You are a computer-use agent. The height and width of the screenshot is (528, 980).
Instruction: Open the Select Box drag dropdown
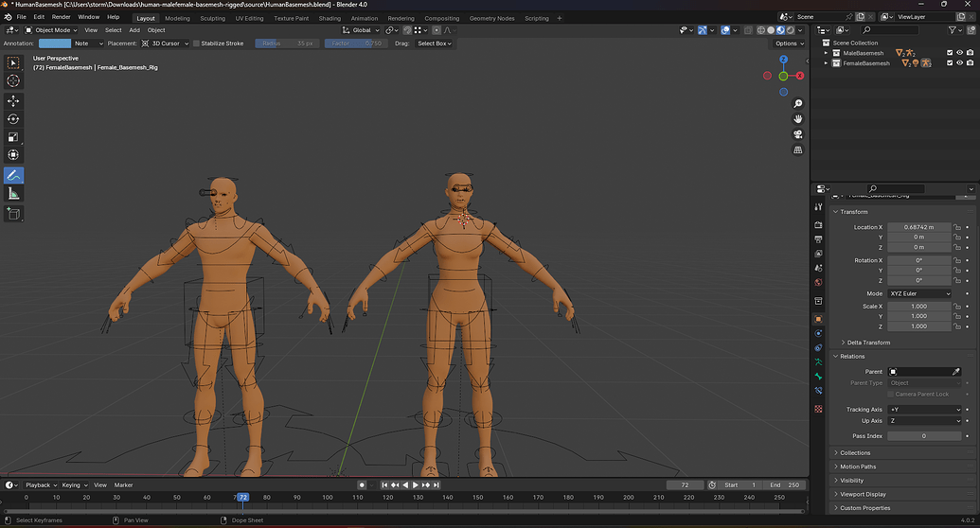tap(435, 44)
